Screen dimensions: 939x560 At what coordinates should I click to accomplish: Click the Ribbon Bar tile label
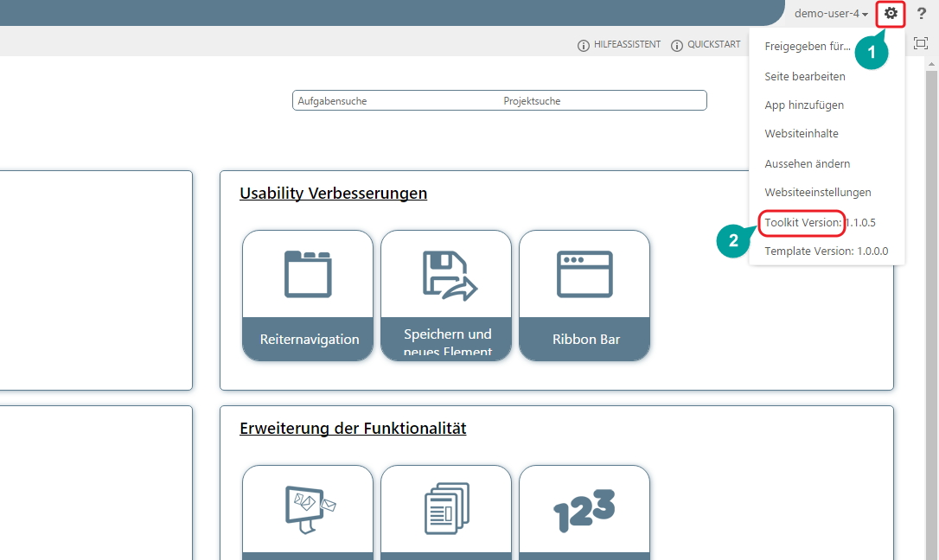[586, 340]
